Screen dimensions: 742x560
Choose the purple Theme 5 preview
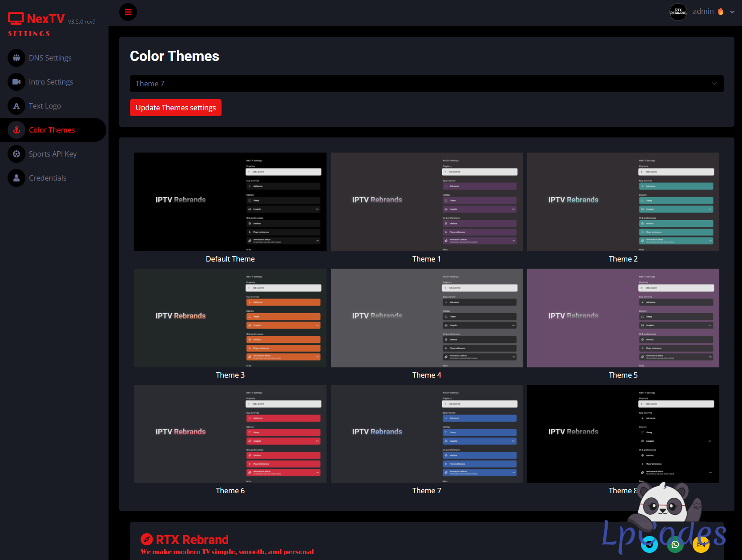[623, 318]
